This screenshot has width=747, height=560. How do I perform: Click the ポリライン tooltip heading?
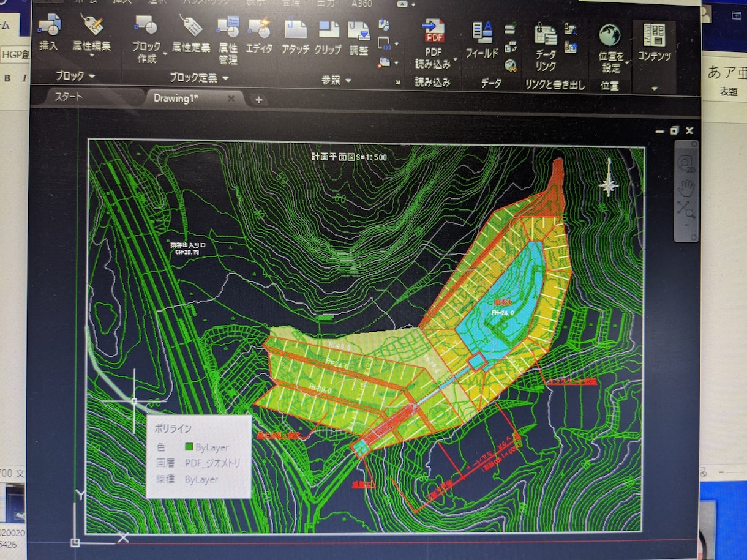pyautogui.click(x=175, y=428)
